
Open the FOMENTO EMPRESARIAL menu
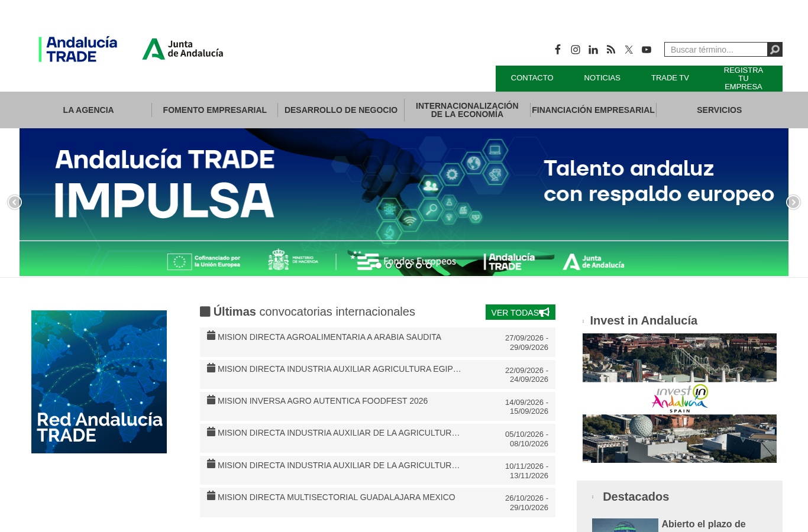[215, 110]
